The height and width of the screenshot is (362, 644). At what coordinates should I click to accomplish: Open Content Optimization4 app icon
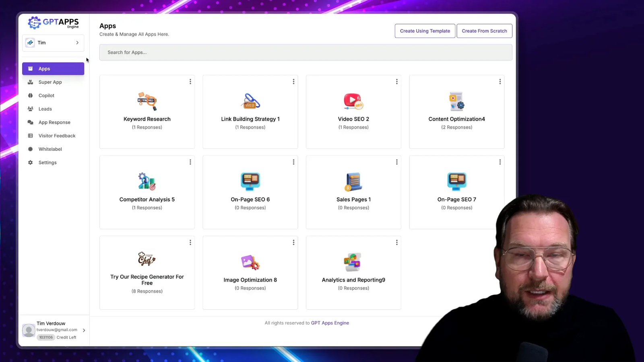click(x=457, y=101)
